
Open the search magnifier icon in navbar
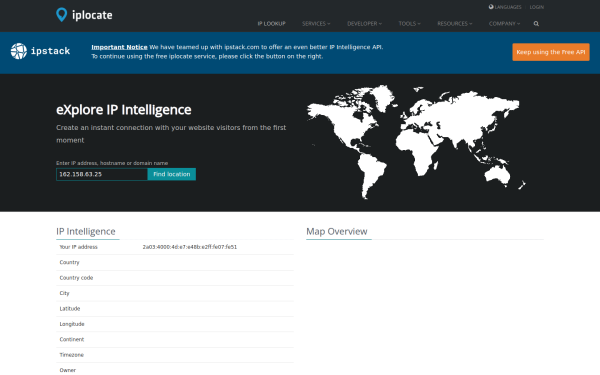tap(536, 24)
